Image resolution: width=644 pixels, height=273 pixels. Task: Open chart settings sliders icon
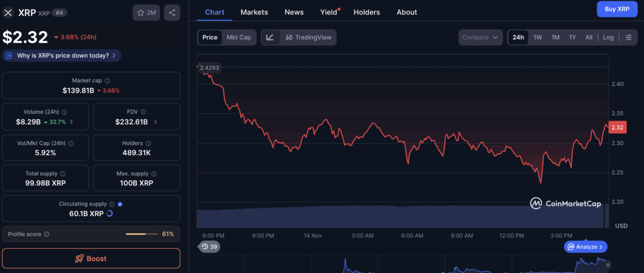click(628, 38)
